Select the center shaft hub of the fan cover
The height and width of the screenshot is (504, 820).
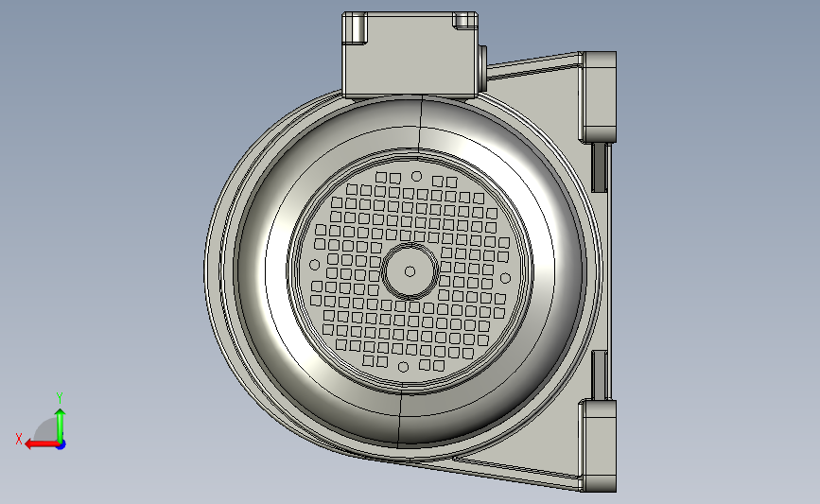pos(410,271)
